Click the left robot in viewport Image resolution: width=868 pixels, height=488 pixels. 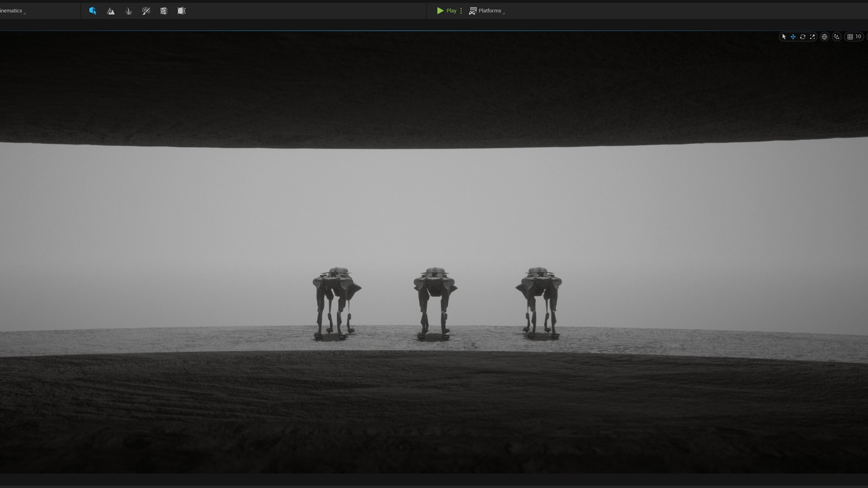click(336, 304)
